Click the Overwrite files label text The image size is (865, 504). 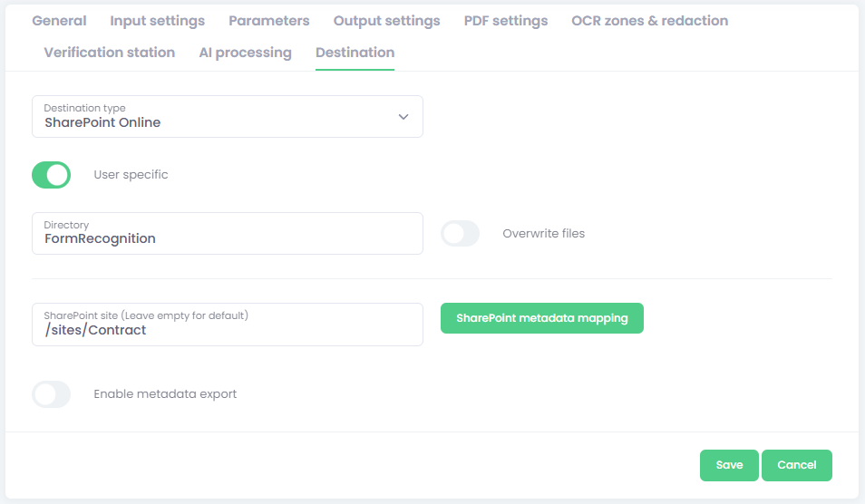[x=543, y=234]
